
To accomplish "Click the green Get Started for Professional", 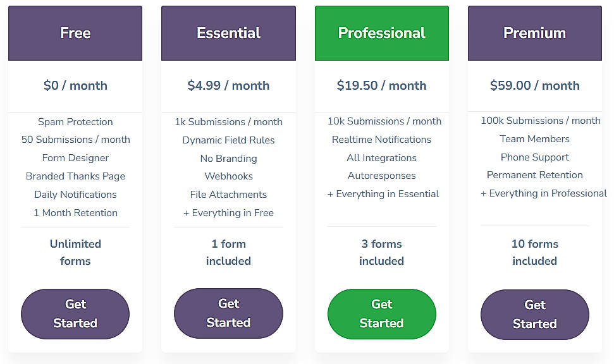I will [381, 314].
